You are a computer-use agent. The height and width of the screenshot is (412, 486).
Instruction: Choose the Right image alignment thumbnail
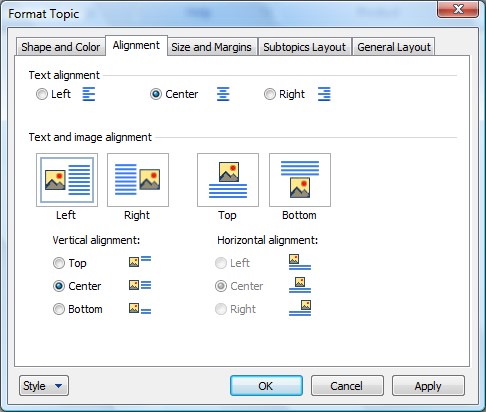138,180
